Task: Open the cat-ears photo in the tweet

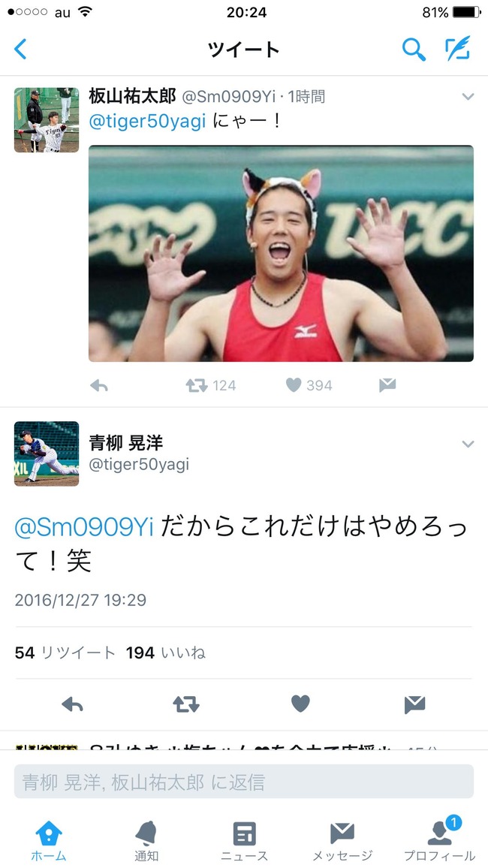Action: [x=281, y=254]
